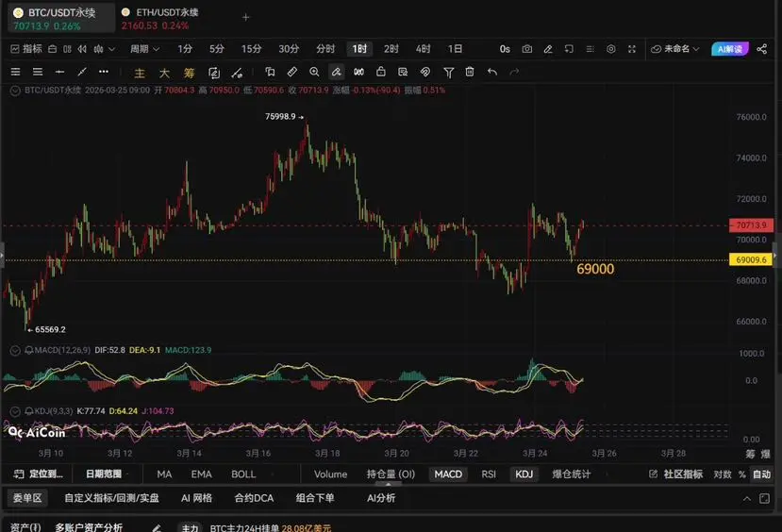Click the pencil edit icon in top toolbar
Image resolution: width=782 pixels, height=532 pixels.
[x=548, y=49]
